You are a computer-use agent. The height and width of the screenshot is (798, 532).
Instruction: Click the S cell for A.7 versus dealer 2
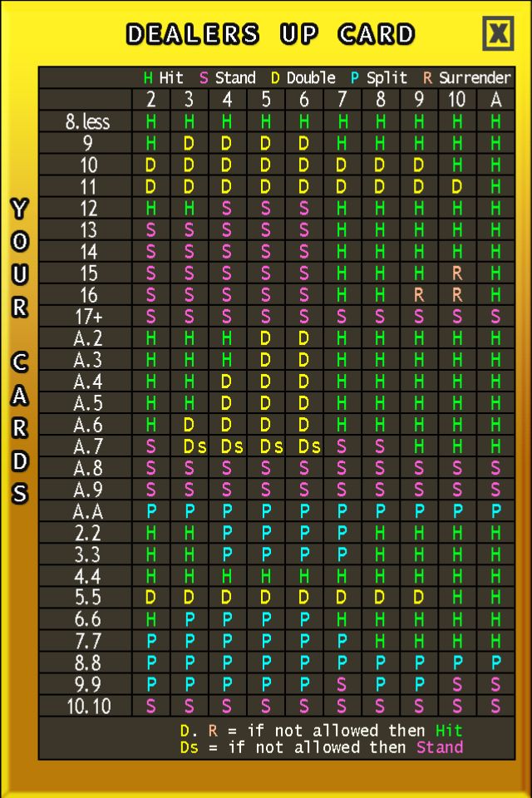(x=151, y=446)
